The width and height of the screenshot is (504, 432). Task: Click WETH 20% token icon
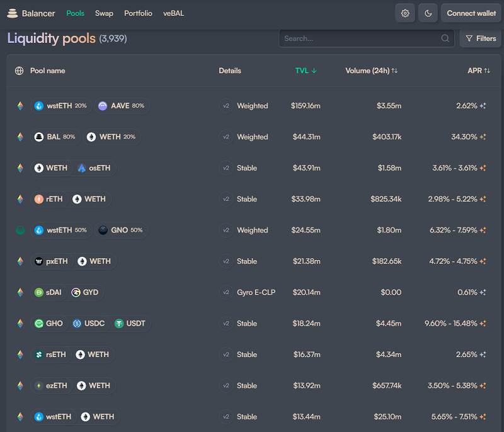(91, 137)
